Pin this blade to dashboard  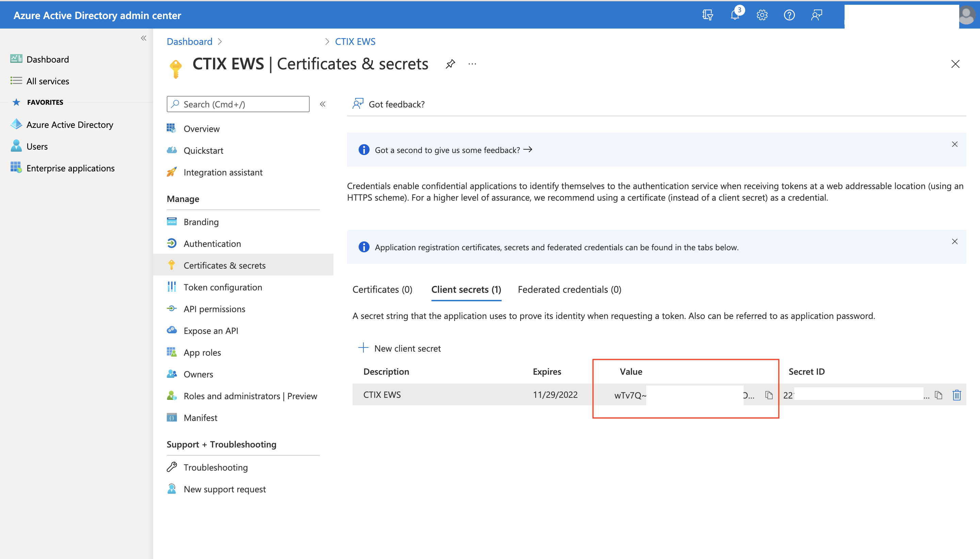[x=450, y=64]
